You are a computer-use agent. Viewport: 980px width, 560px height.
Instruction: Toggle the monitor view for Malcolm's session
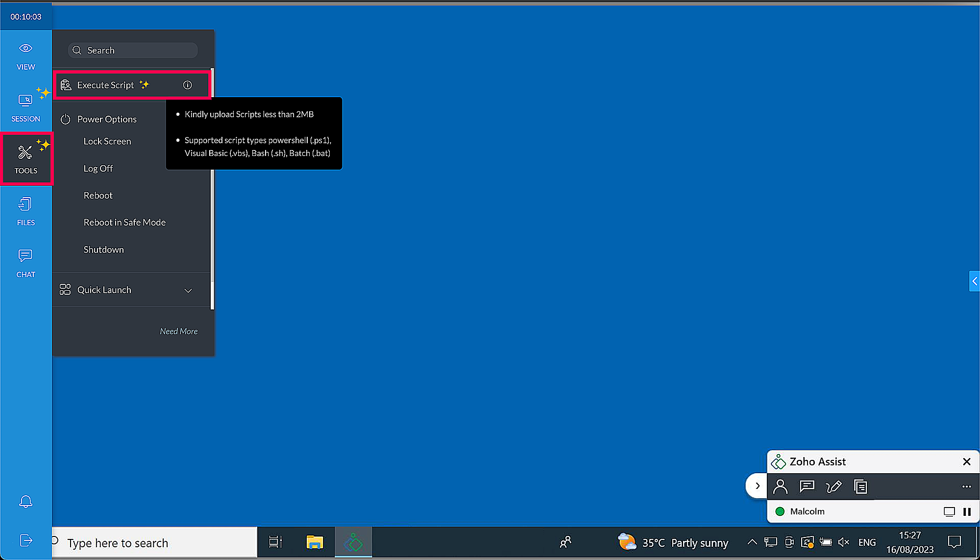(x=949, y=511)
